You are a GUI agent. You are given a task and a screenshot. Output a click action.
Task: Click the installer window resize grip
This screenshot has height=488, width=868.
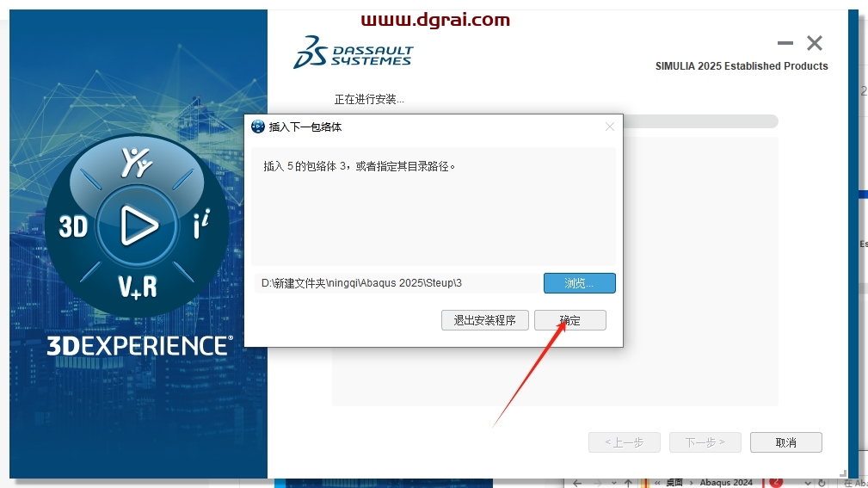coord(843,473)
